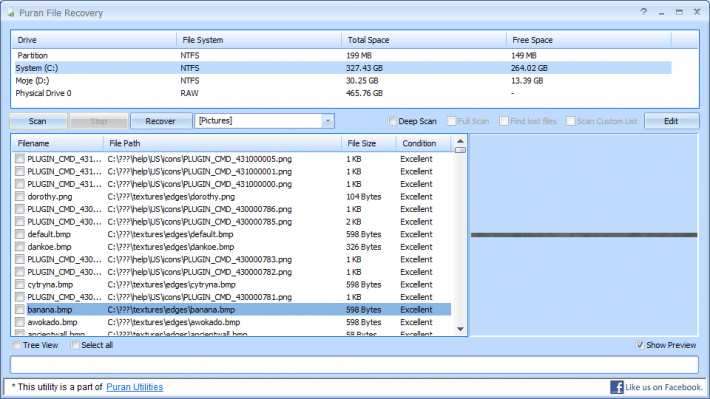The height and width of the screenshot is (399, 710).
Task: Click the Edit button for custom list
Action: (671, 121)
